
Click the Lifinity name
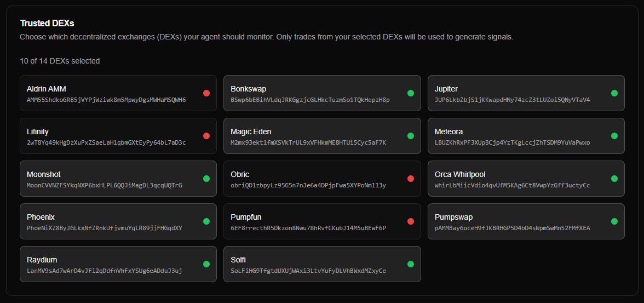[38, 132]
